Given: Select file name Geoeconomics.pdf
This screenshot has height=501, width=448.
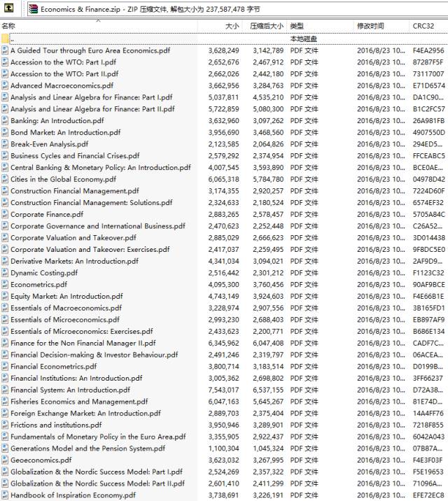Looking at the screenshot, I should [41, 460].
